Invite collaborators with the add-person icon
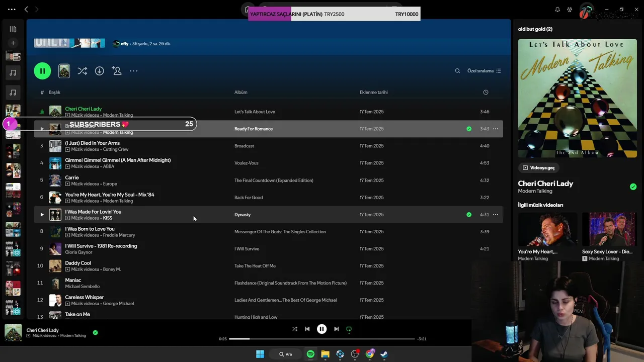Image resolution: width=644 pixels, height=362 pixels. click(x=117, y=71)
